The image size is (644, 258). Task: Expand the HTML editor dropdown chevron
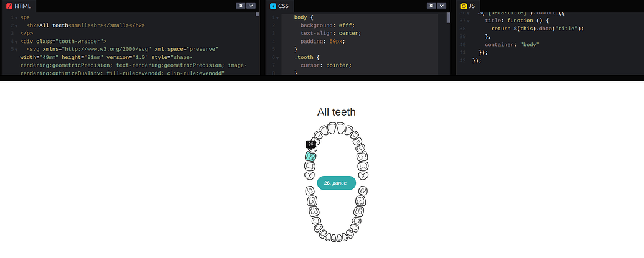[251, 6]
